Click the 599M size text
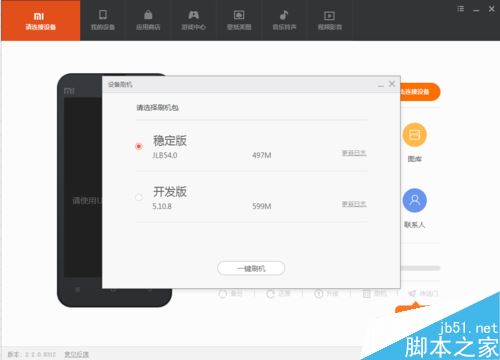The image size is (500, 360). coord(262,206)
